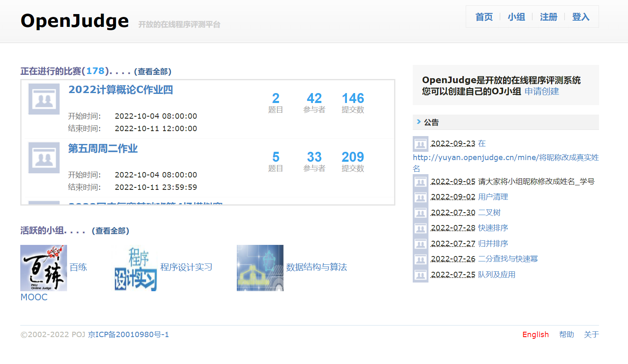Open the 归并排序 announcement

493,244
